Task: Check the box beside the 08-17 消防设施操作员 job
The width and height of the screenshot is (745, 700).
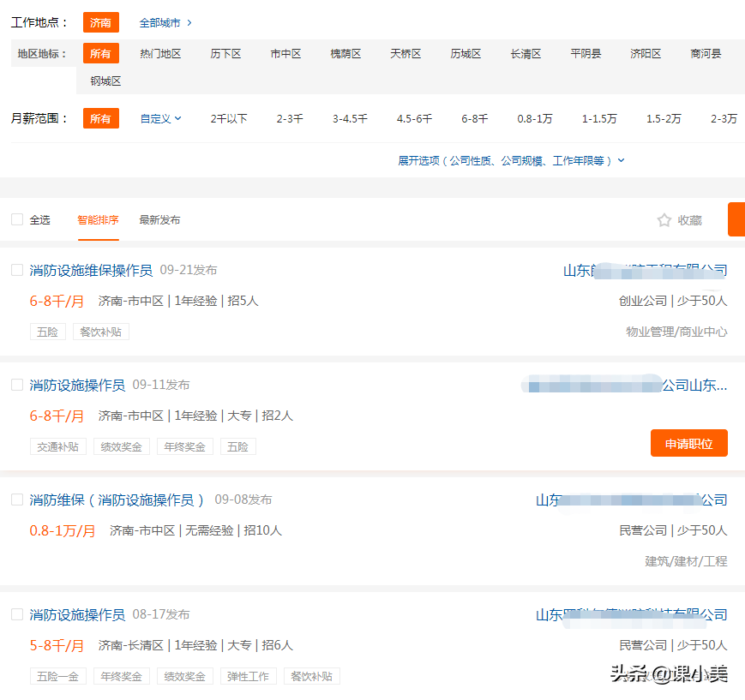Action: pyautogui.click(x=17, y=614)
